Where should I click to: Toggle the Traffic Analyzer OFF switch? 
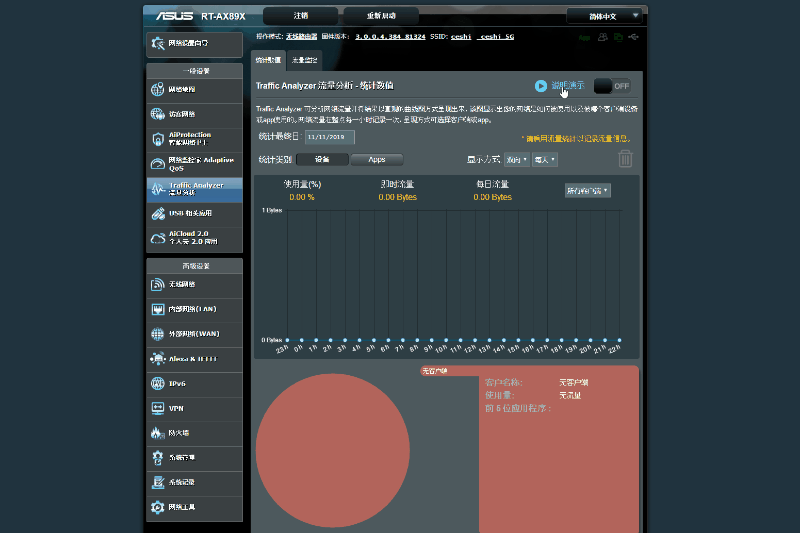tap(612, 86)
